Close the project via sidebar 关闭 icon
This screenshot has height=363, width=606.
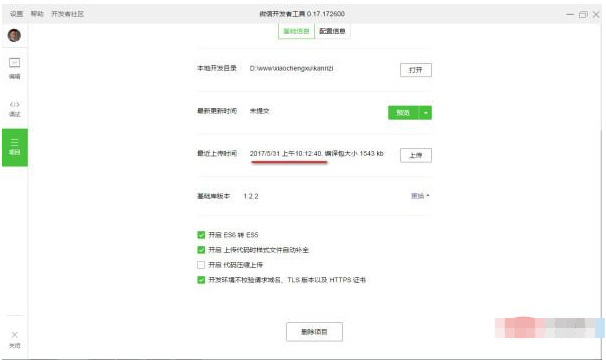tap(14, 339)
